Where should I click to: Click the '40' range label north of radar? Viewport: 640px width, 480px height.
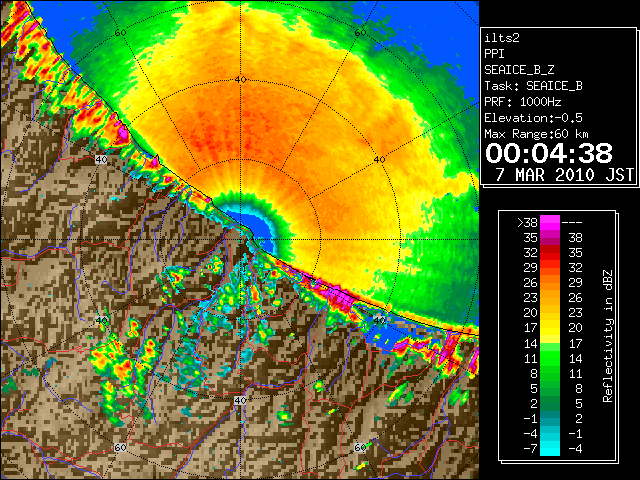tap(240, 80)
